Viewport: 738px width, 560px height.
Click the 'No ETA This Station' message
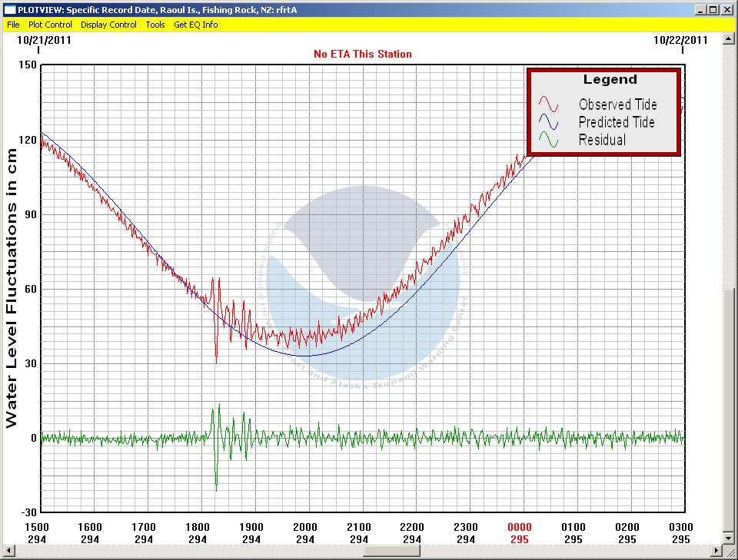click(362, 54)
